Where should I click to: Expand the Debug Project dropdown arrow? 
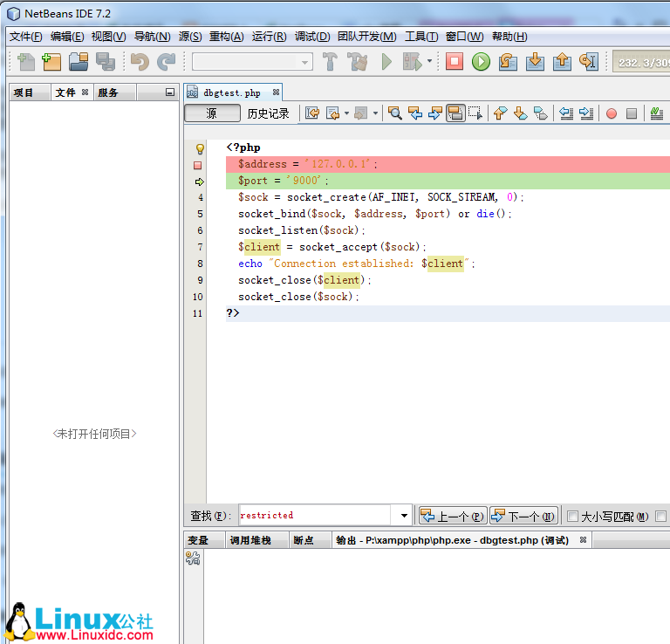[x=430, y=61]
